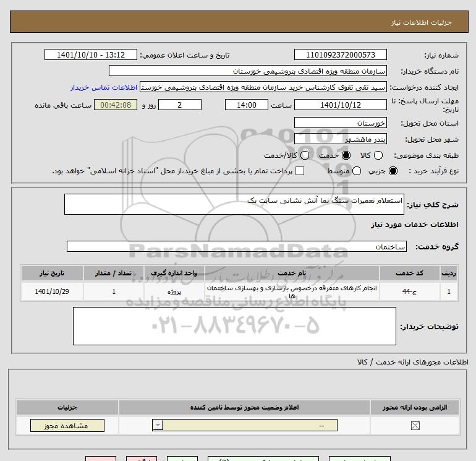Image resolution: width=476 pixels, height=461 pixels.
Task: Click the واحد اندازه گیری column header
Action: click(174, 273)
